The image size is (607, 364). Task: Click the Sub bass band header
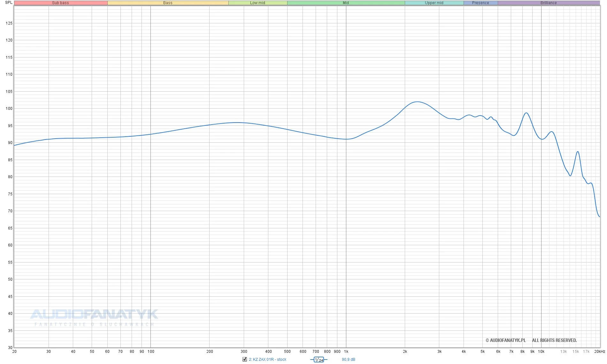[61, 3]
